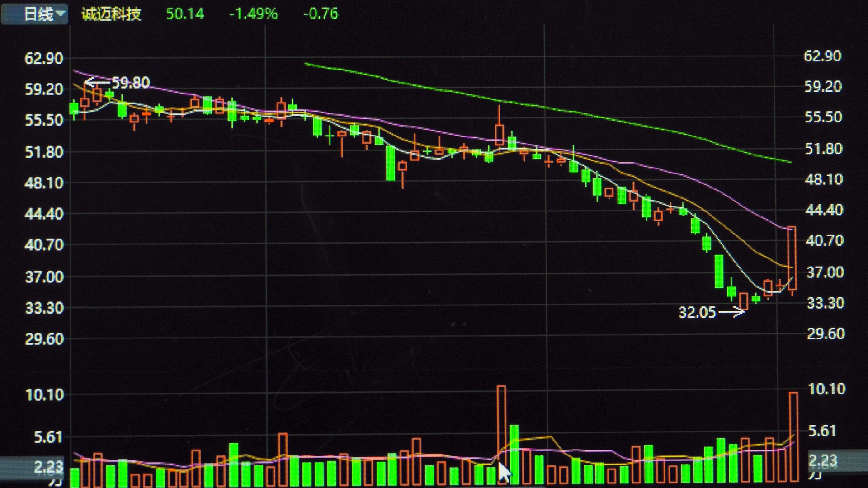Image resolution: width=868 pixels, height=488 pixels.
Task: Click the 10.10 label on right volume axis
Action: [826, 389]
